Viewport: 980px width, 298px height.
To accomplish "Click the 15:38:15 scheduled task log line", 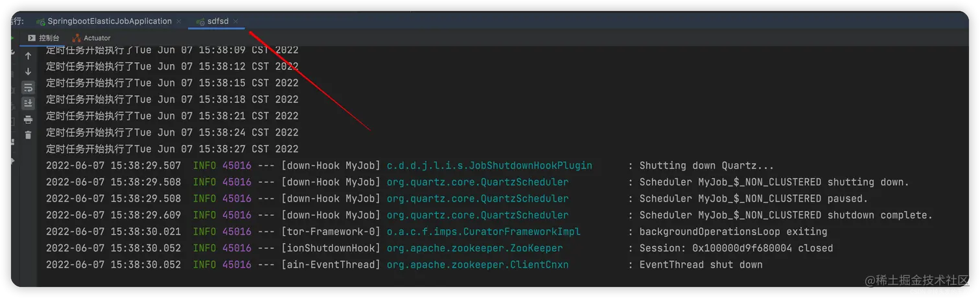I will pos(172,83).
